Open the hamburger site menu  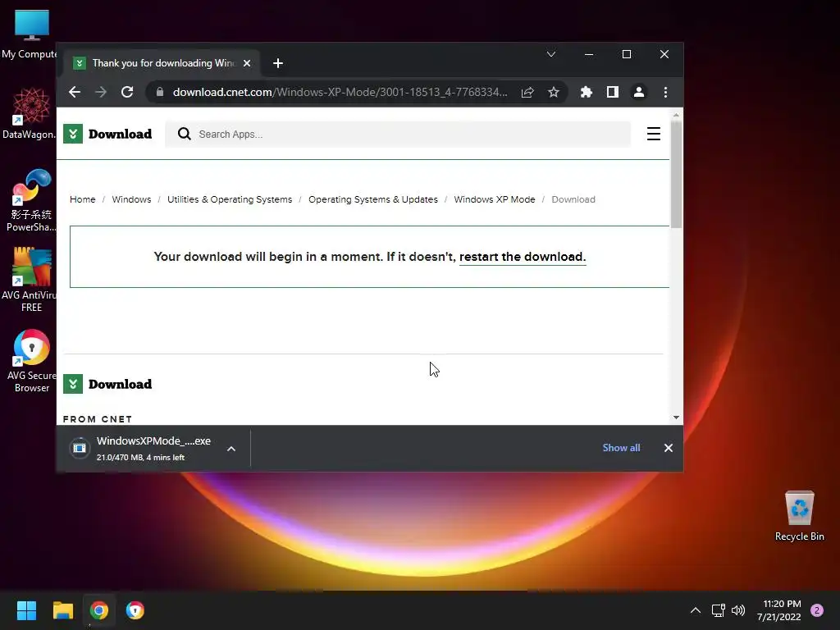pyautogui.click(x=653, y=134)
